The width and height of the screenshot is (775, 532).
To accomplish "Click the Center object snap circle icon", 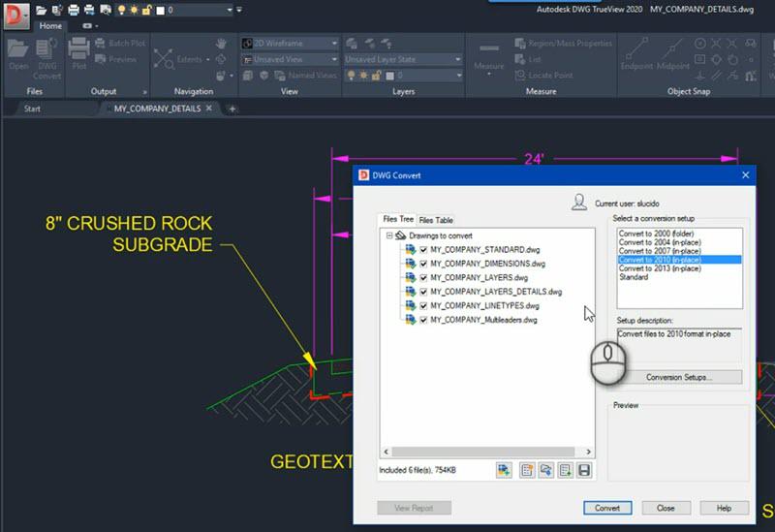I will [x=699, y=44].
